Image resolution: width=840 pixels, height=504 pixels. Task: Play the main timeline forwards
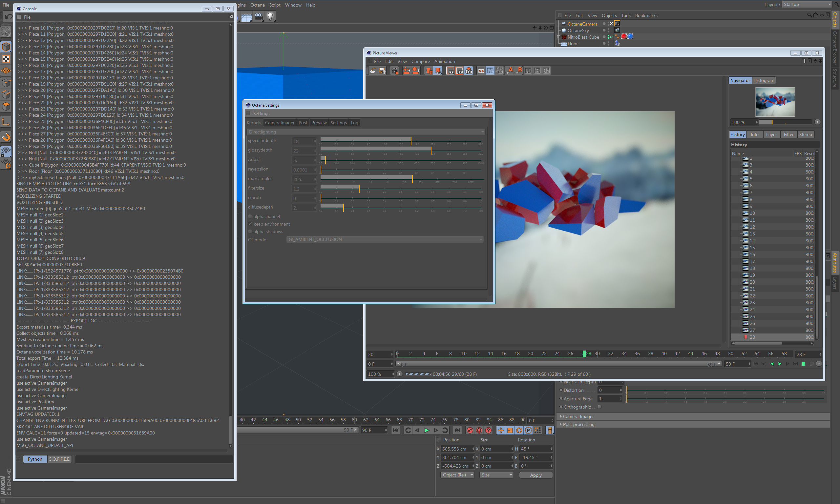(x=427, y=430)
